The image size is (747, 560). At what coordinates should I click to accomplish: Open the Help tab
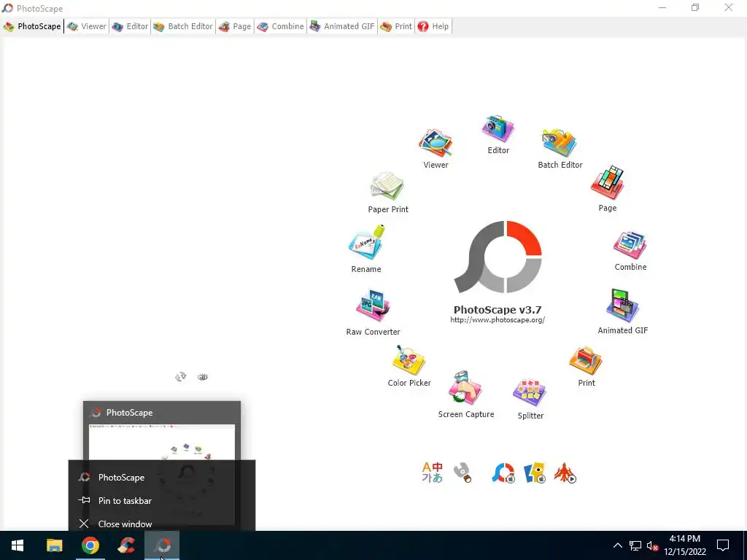[433, 27]
